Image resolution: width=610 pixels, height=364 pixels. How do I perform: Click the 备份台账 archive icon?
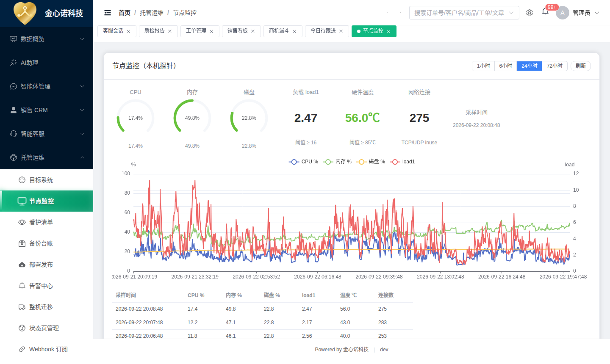(x=22, y=243)
